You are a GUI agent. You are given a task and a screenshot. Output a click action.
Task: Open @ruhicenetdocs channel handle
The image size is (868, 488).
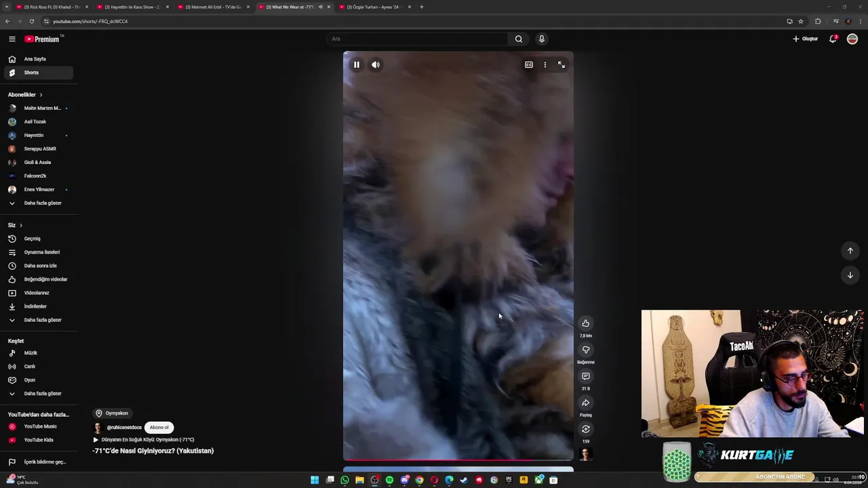tap(124, 428)
